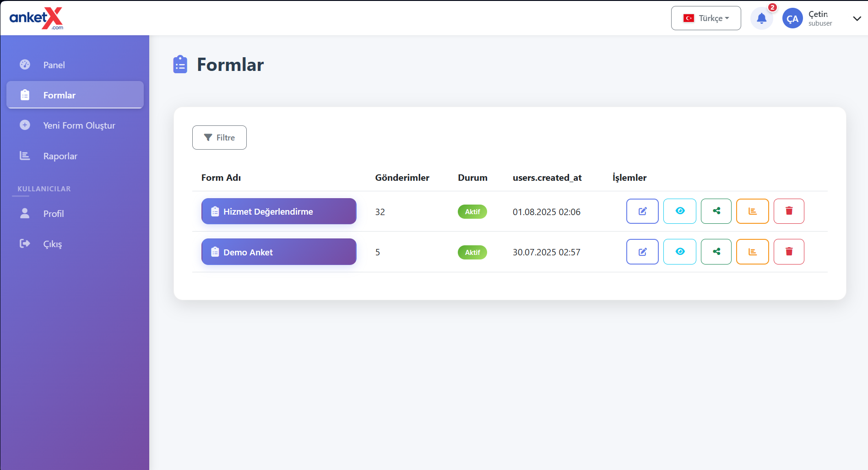868x470 pixels.
Task: Open the notifications bell
Action: [x=761, y=18]
